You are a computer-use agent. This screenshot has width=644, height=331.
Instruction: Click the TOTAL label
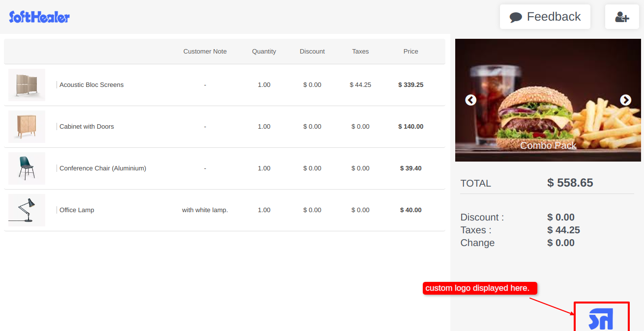(x=475, y=184)
